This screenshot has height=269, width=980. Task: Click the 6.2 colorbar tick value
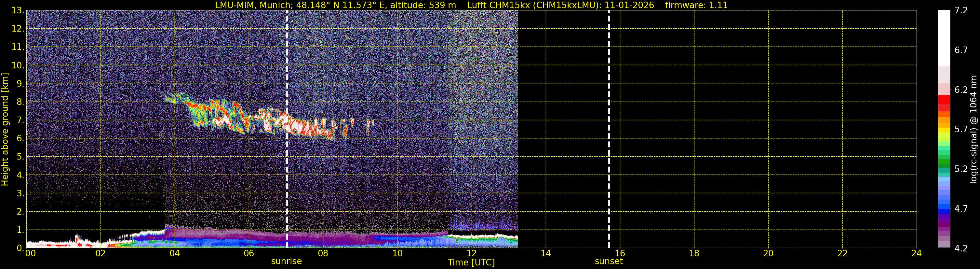point(961,90)
